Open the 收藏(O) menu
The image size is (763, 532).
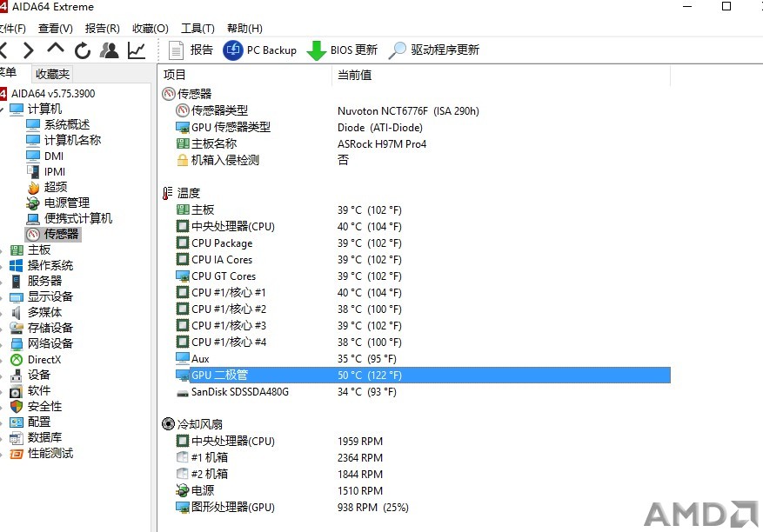pos(151,28)
